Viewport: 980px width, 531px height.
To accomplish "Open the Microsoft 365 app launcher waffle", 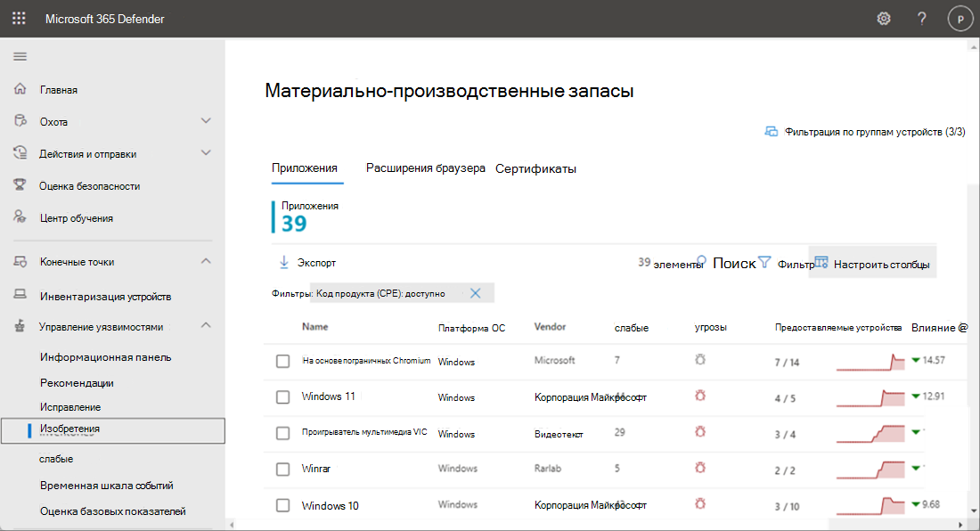I will [x=19, y=18].
